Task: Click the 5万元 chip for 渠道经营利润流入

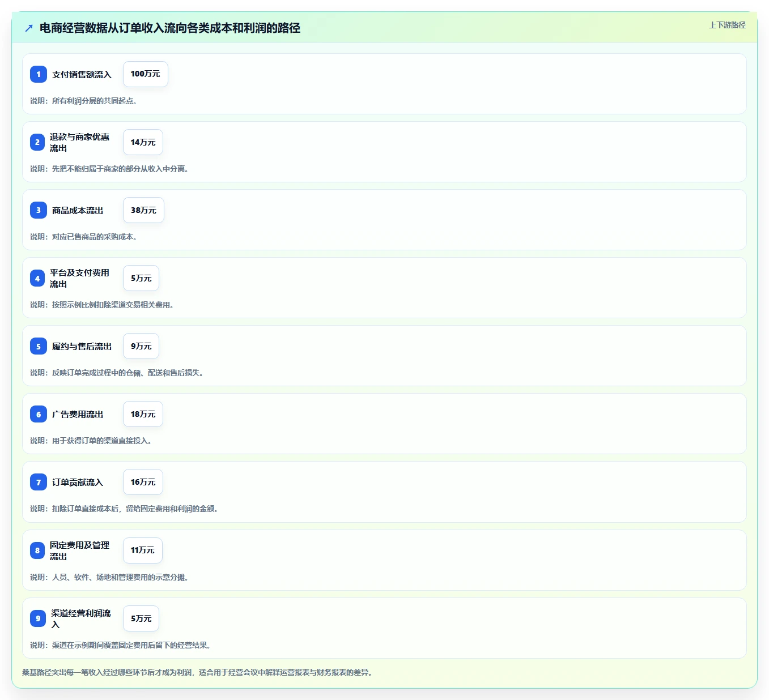Action: pyautogui.click(x=141, y=618)
